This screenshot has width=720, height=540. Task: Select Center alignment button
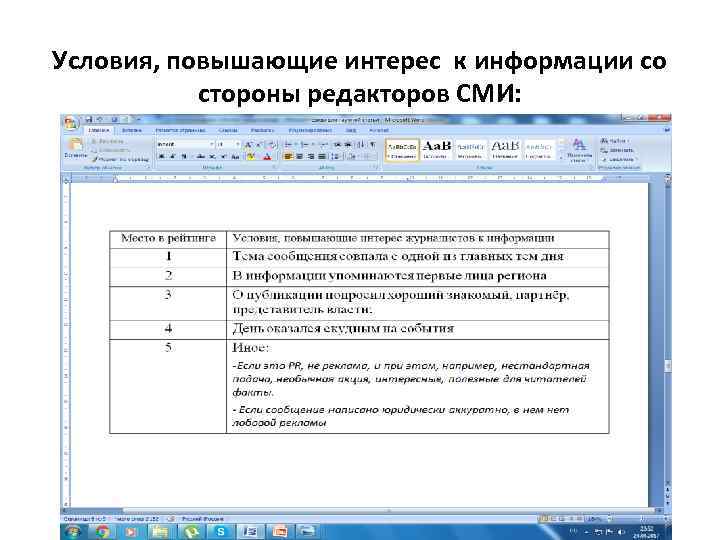[x=299, y=157]
